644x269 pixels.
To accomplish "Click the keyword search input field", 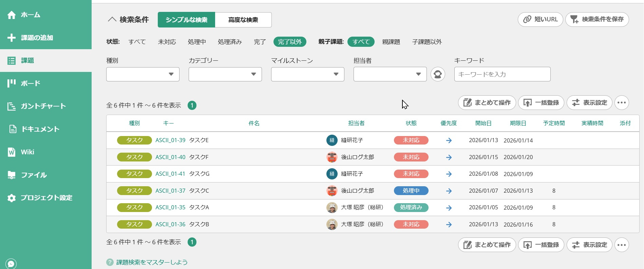I will (x=502, y=74).
